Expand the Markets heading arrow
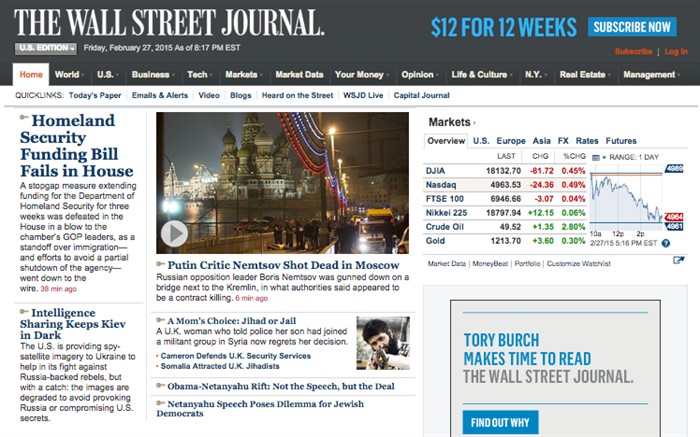The image size is (700, 437). pos(476,123)
